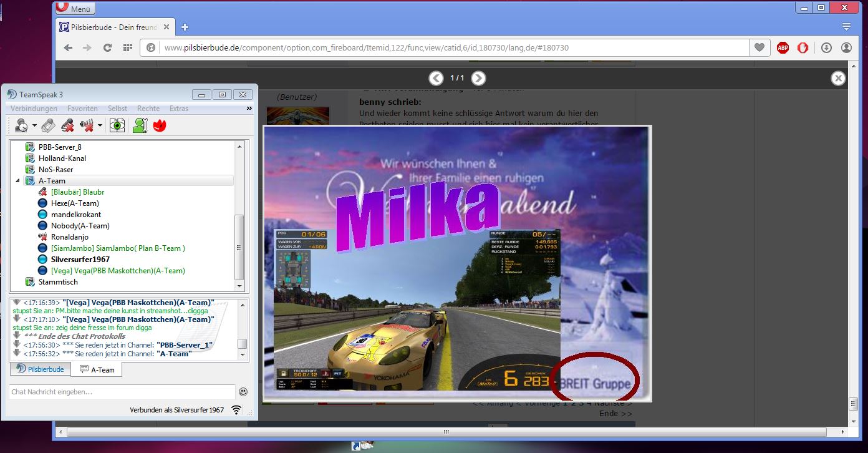Toggle microphone mute in TeamSpeak toolbar
This screenshot has width=868, height=453.
[x=68, y=125]
